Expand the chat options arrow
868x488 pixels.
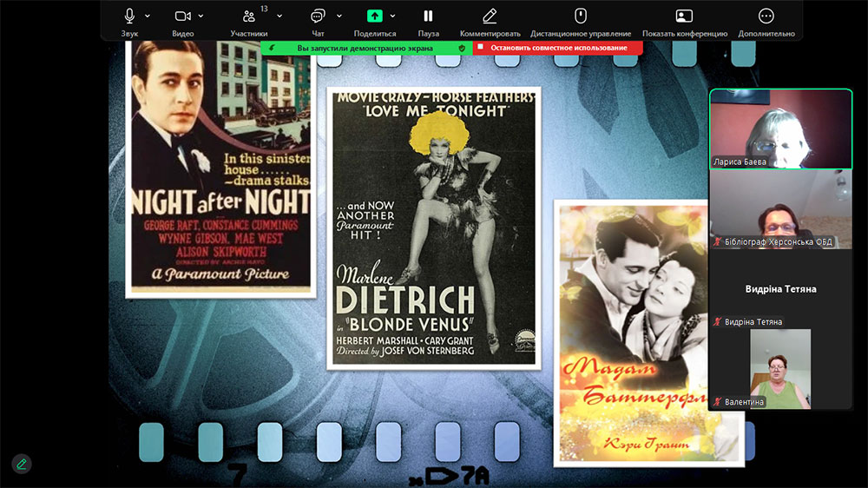[x=339, y=16]
